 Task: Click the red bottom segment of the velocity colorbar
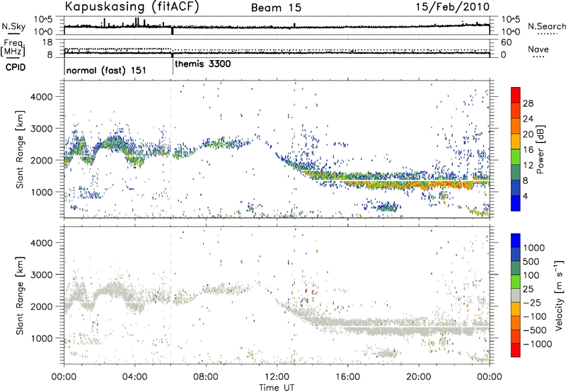[x=516, y=350]
